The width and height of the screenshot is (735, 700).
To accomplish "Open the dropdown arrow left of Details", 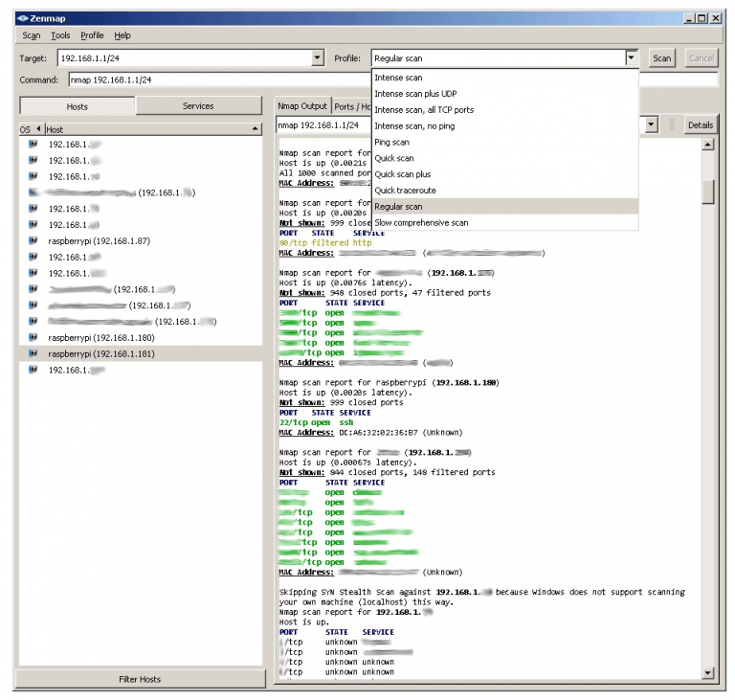I will (x=651, y=124).
